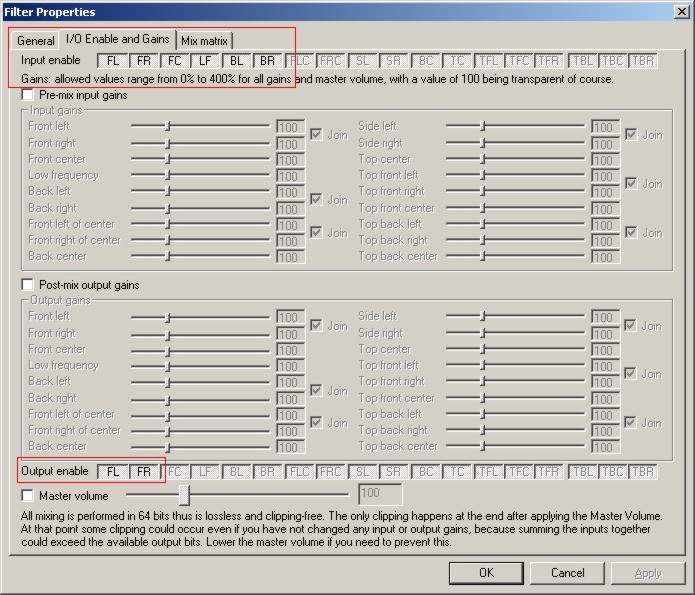Toggle the FR input enable button
The height and width of the screenshot is (595, 695).
[x=144, y=61]
